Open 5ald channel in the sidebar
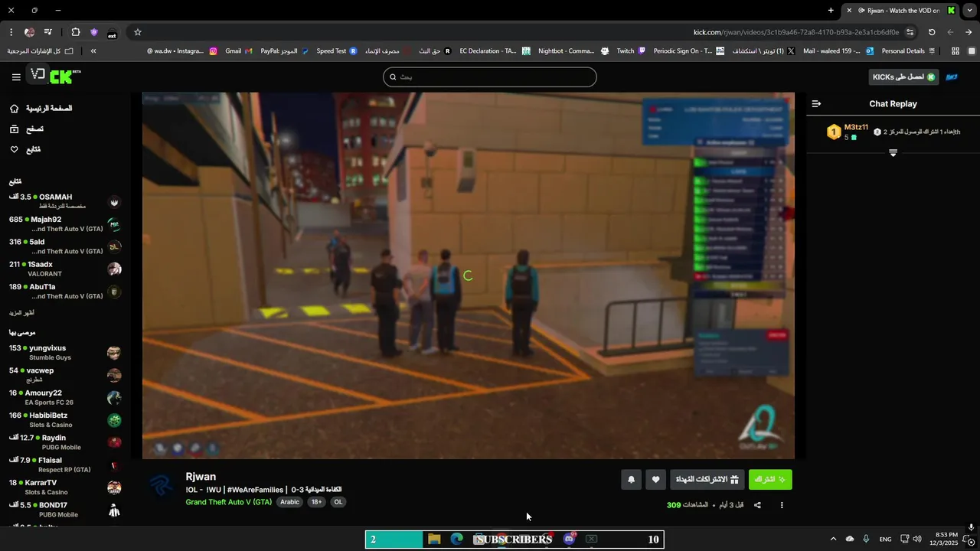The height and width of the screenshot is (551, 980). click(65, 246)
